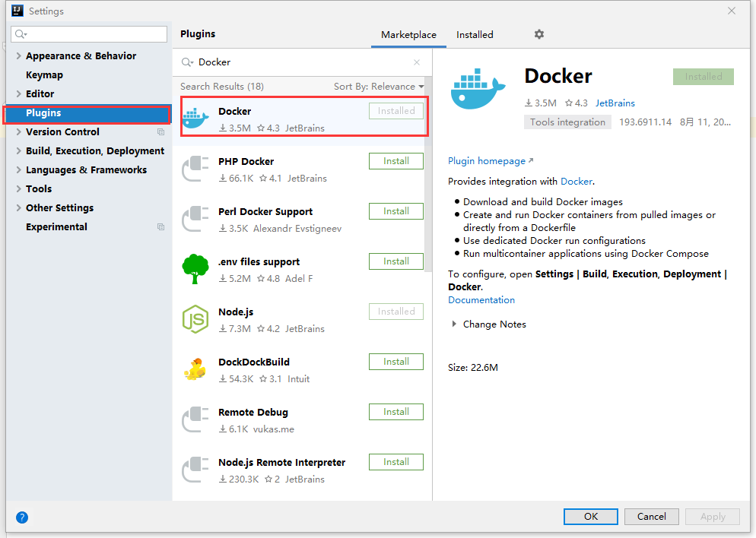Open the Manage Plugin Repositories gear icon
Viewport: 756px width, 538px height.
539,34
